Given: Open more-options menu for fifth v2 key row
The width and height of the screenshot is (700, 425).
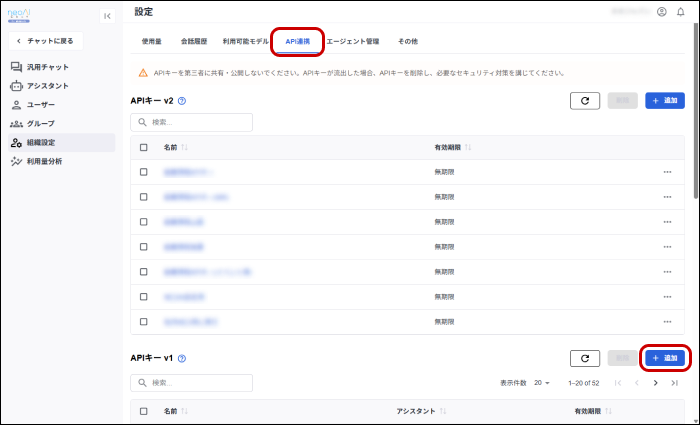Looking at the screenshot, I should [x=667, y=272].
